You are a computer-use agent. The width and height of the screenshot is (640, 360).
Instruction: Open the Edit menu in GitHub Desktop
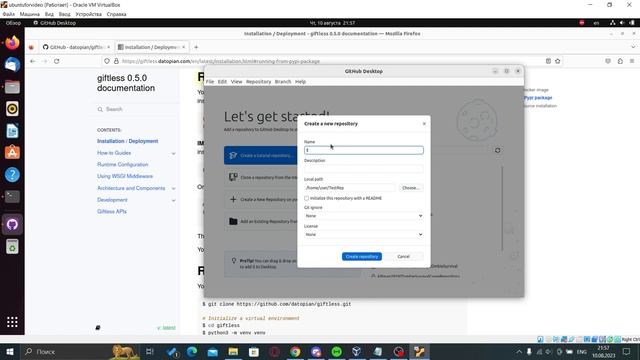(x=222, y=82)
